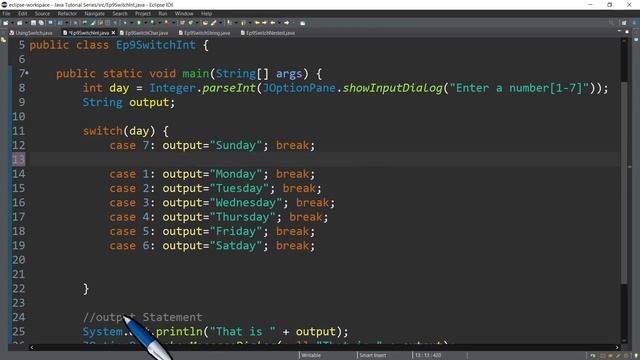Click the Next Annotation toolbar icon
Image resolution: width=640 pixels, height=360 pixels.
229,23
